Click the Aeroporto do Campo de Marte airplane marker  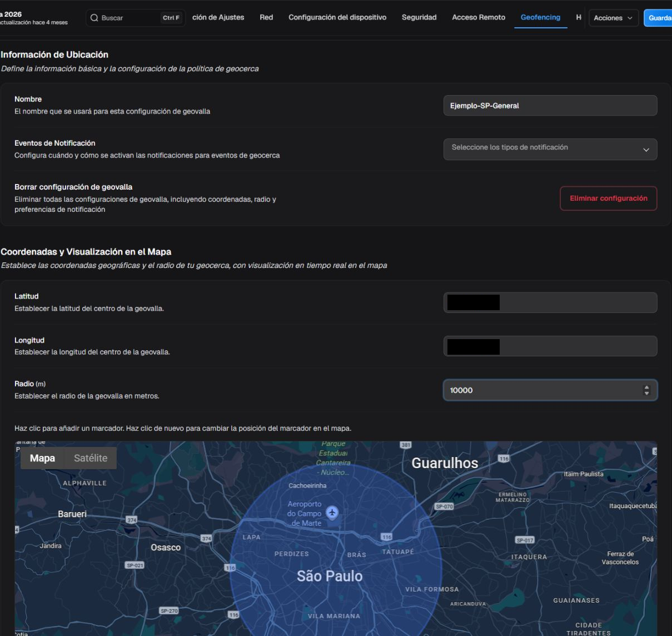pyautogui.click(x=332, y=513)
